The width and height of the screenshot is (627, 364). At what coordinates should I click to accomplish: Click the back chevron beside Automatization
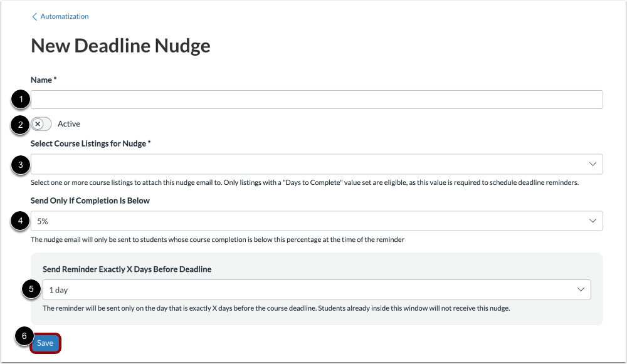pyautogui.click(x=34, y=16)
